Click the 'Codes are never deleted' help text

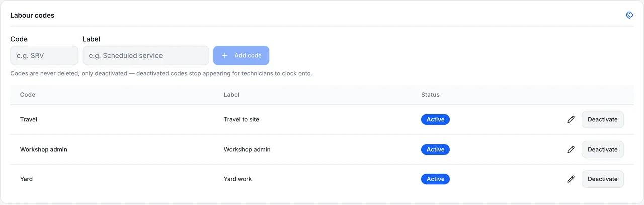tap(161, 74)
